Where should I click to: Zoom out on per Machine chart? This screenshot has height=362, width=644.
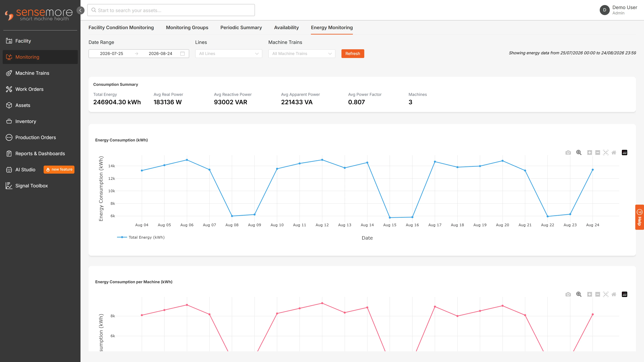coord(598,294)
